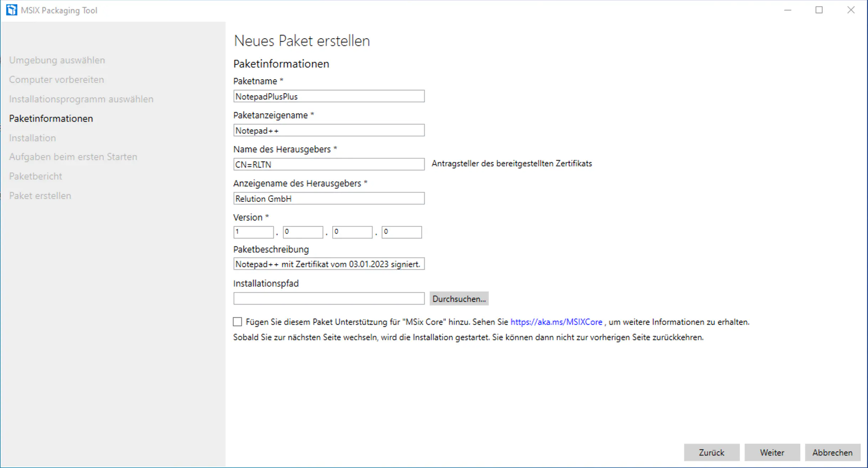Image resolution: width=868 pixels, height=468 pixels.
Task: Click the MSIX Packaging Tool title bar icon
Action: pos(11,10)
